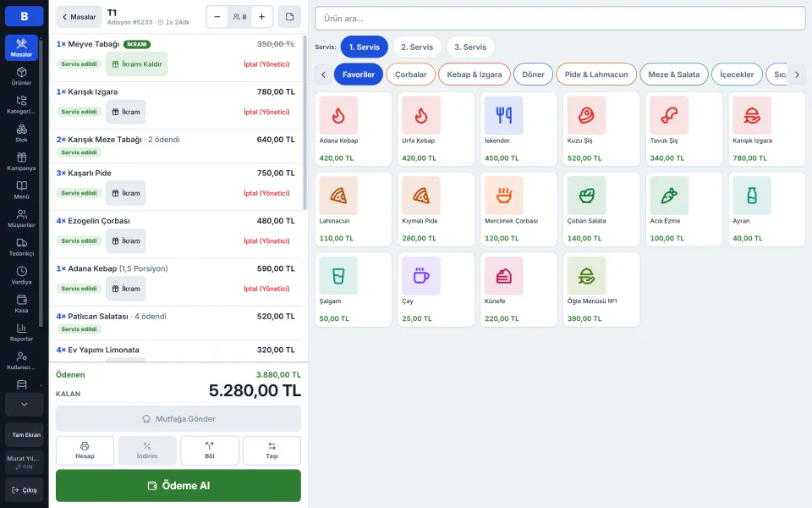This screenshot has width=812, height=508.
Task: Show more categories with right chevron
Action: (x=797, y=75)
